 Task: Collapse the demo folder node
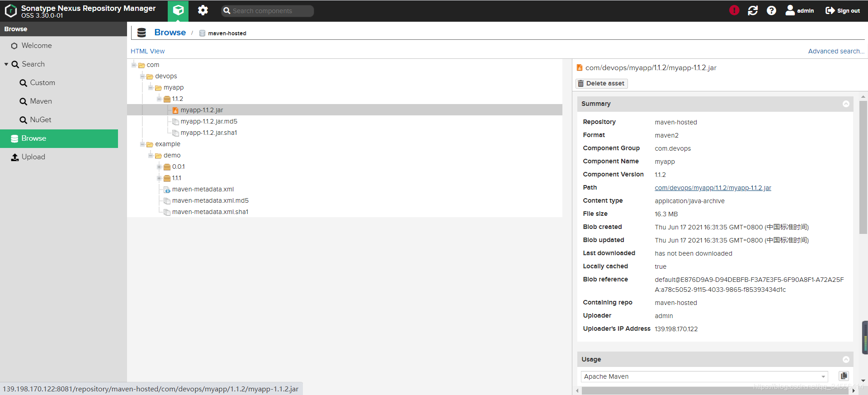[151, 155]
